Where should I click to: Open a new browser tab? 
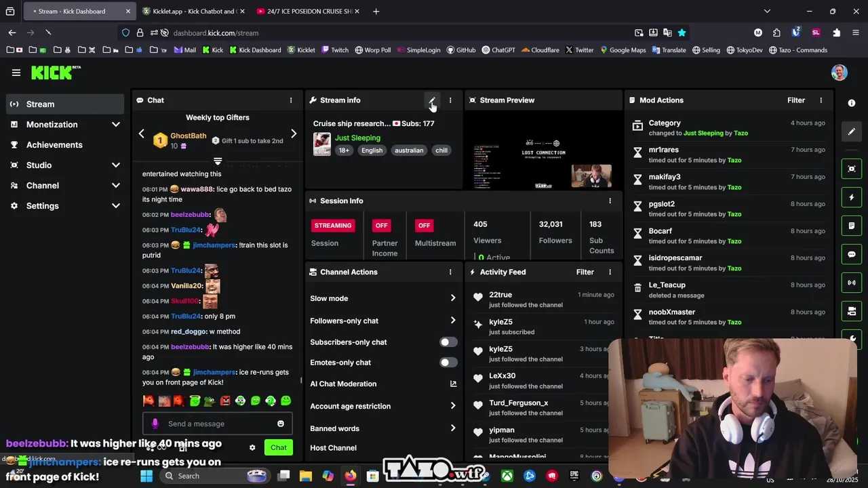click(376, 12)
